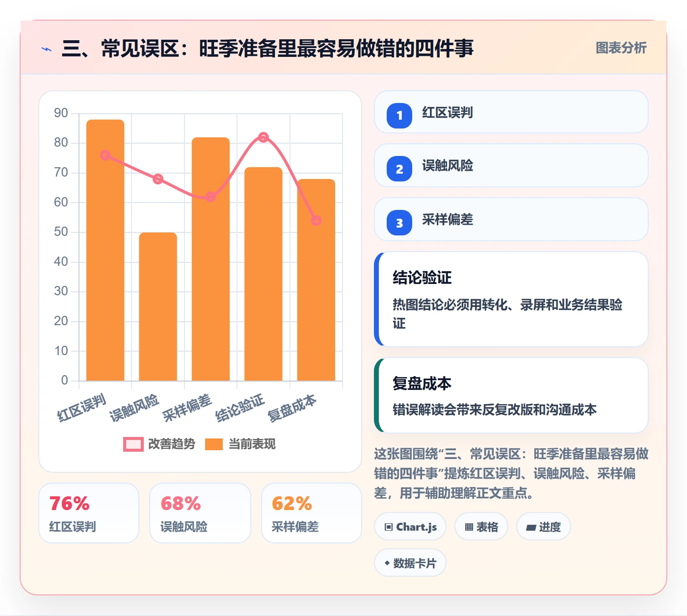Click the number 3 badge for 采样偏差
687x616 pixels.
[399, 223]
